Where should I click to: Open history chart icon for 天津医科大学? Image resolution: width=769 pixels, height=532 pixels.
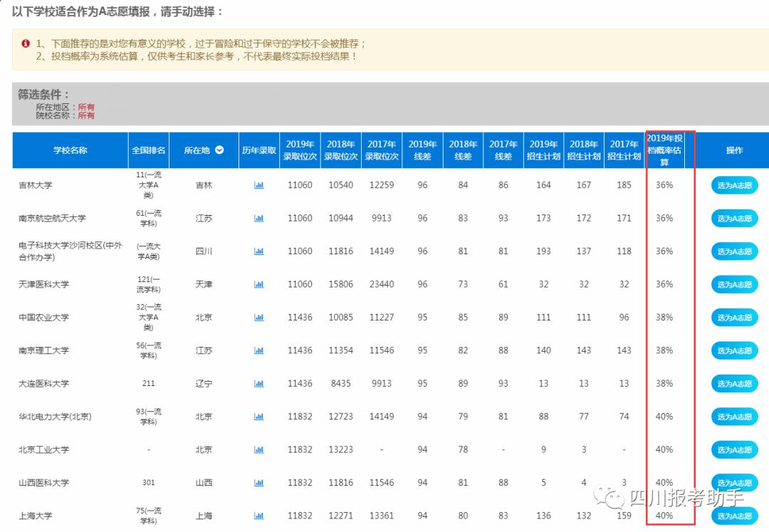pos(259,284)
